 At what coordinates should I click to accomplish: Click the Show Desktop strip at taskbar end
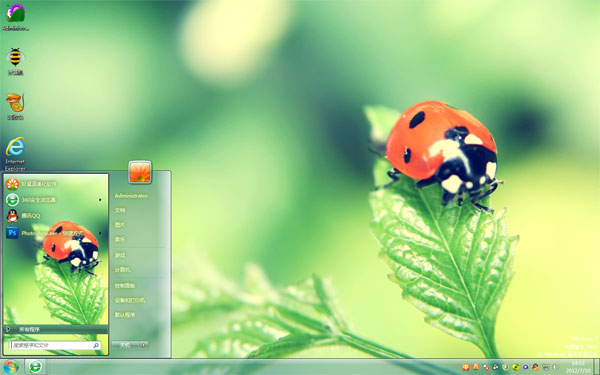[597, 367]
